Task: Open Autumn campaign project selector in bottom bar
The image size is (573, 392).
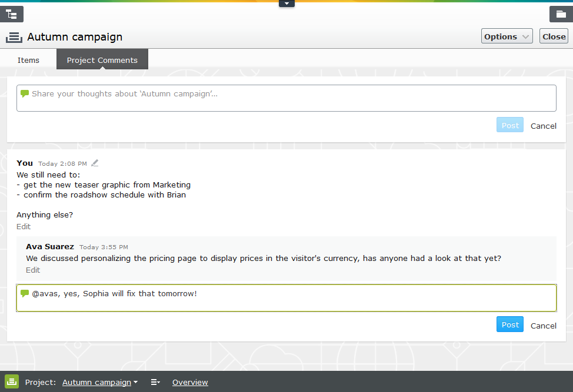Action: tap(99, 383)
